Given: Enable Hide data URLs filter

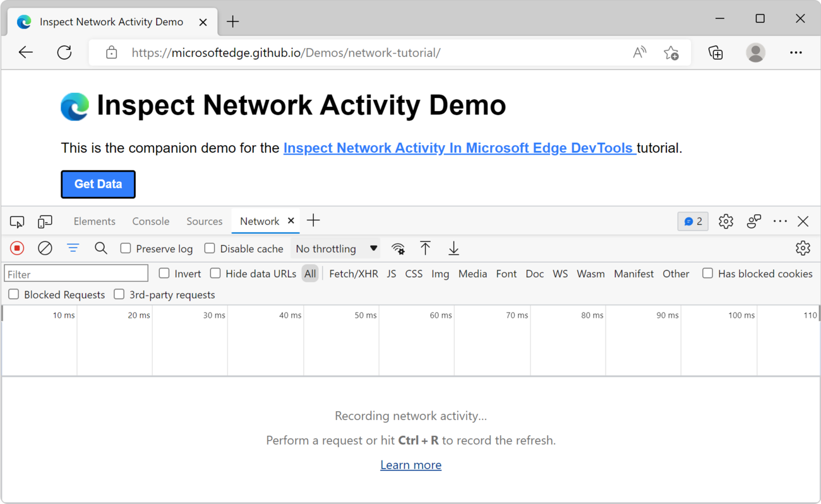Looking at the screenshot, I should 215,273.
